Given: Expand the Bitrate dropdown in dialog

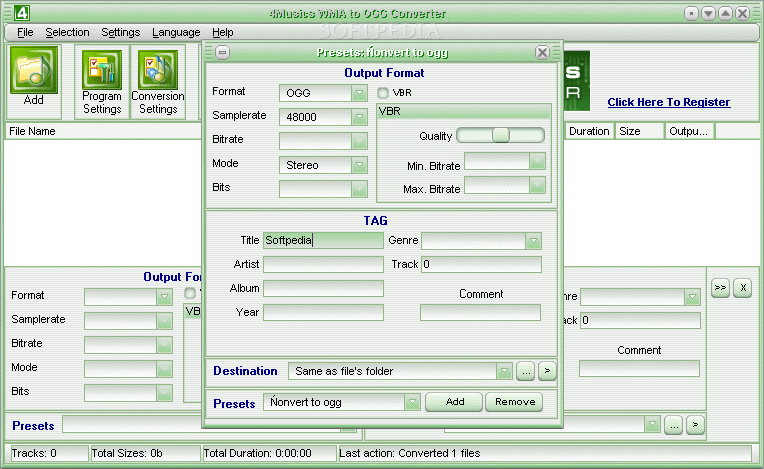Looking at the screenshot, I should [359, 141].
